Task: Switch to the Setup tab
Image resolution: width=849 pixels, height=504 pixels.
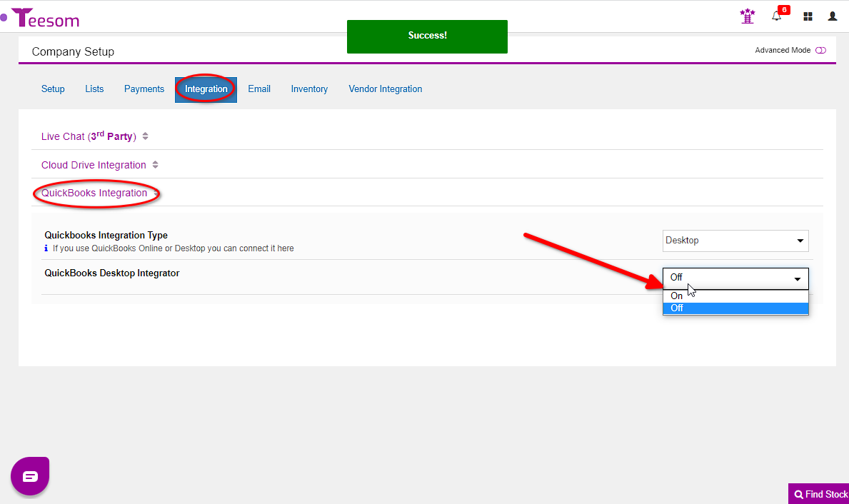Action: coord(53,89)
